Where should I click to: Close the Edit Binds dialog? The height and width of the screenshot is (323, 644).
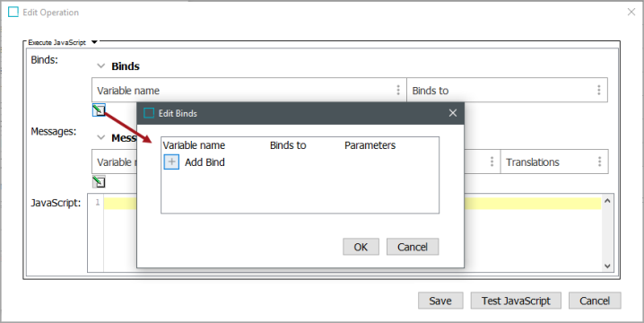tap(453, 113)
